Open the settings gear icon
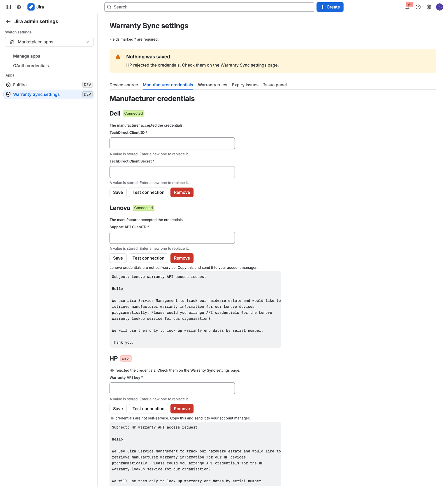Screen dimensions: 448x486 (429, 7)
